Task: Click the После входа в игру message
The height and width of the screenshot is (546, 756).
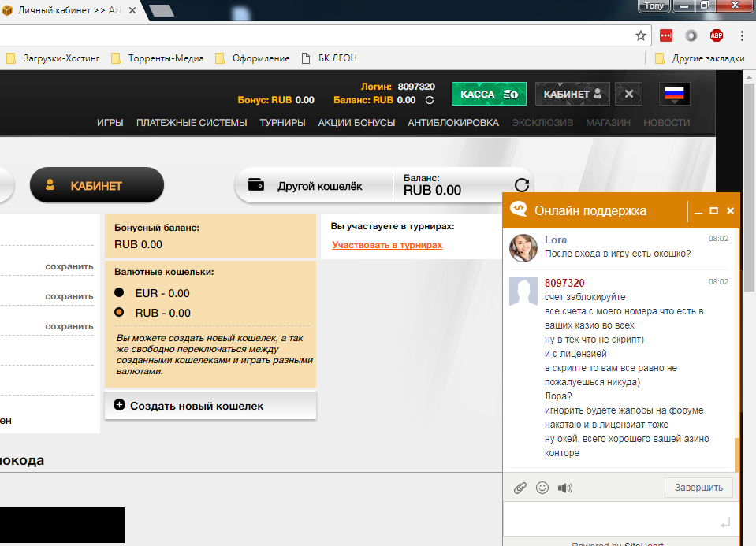Action: tap(617, 254)
